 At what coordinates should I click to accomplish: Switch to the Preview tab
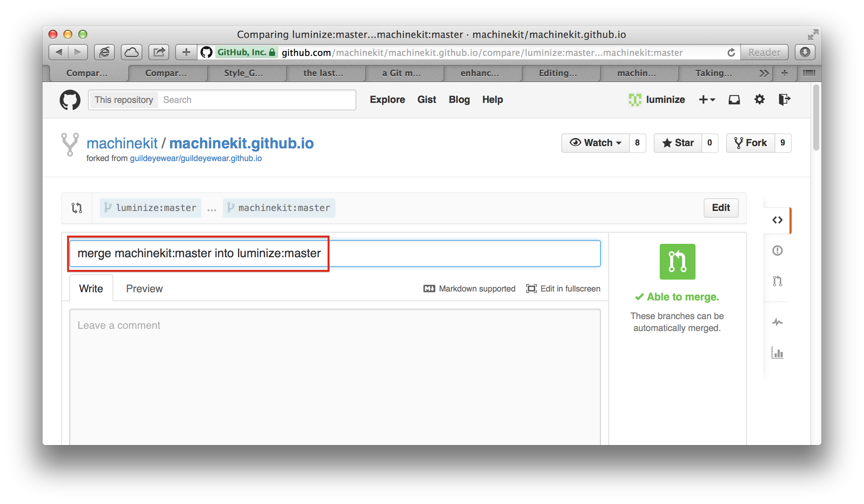pyautogui.click(x=144, y=289)
